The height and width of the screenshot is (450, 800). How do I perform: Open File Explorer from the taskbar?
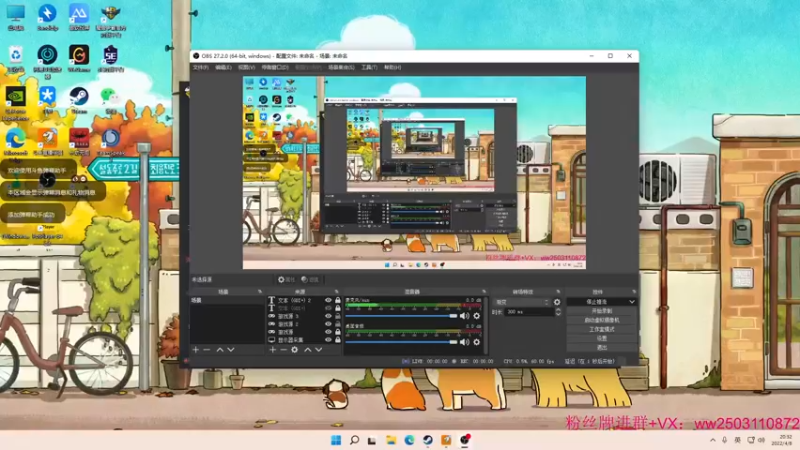(391, 440)
